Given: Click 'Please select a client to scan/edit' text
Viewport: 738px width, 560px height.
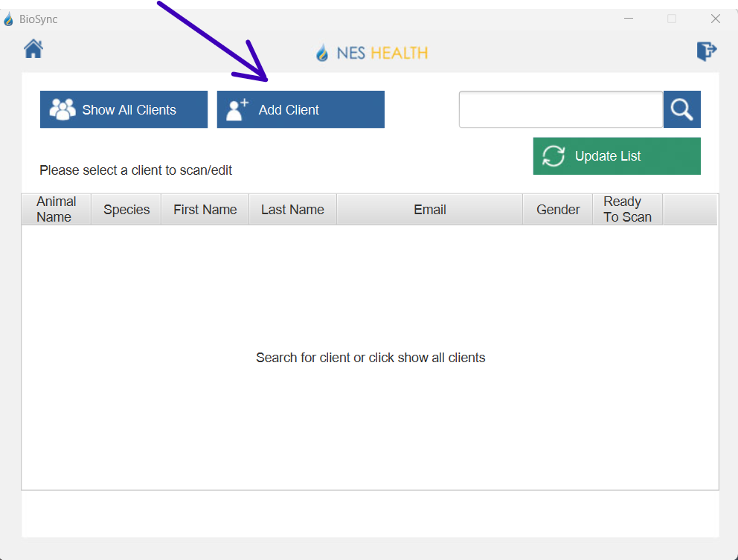Looking at the screenshot, I should tap(135, 170).
